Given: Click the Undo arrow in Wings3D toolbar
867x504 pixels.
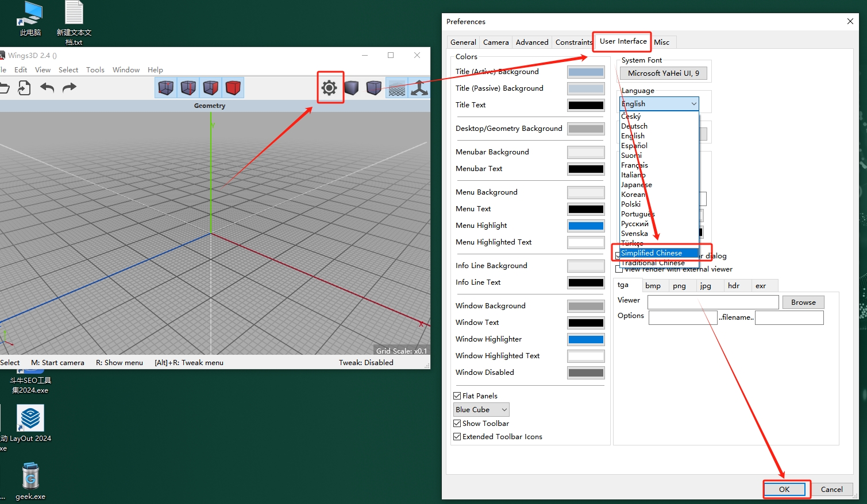Looking at the screenshot, I should tap(47, 88).
